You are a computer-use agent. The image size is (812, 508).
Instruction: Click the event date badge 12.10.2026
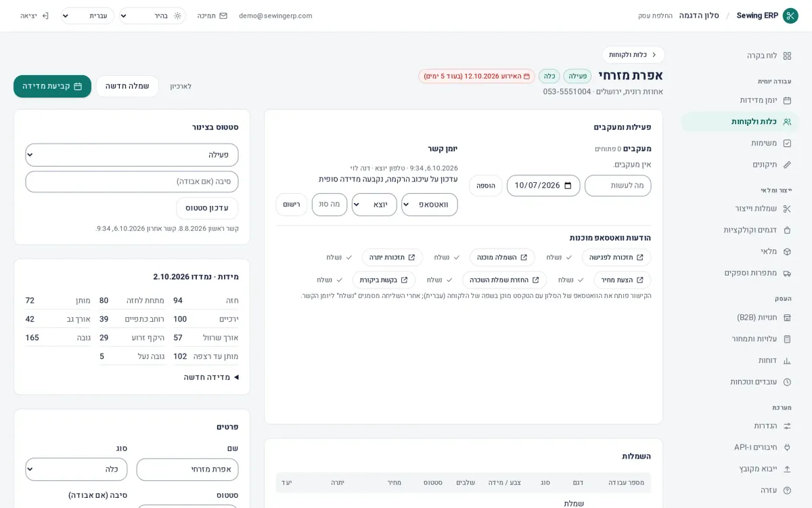tap(476, 76)
